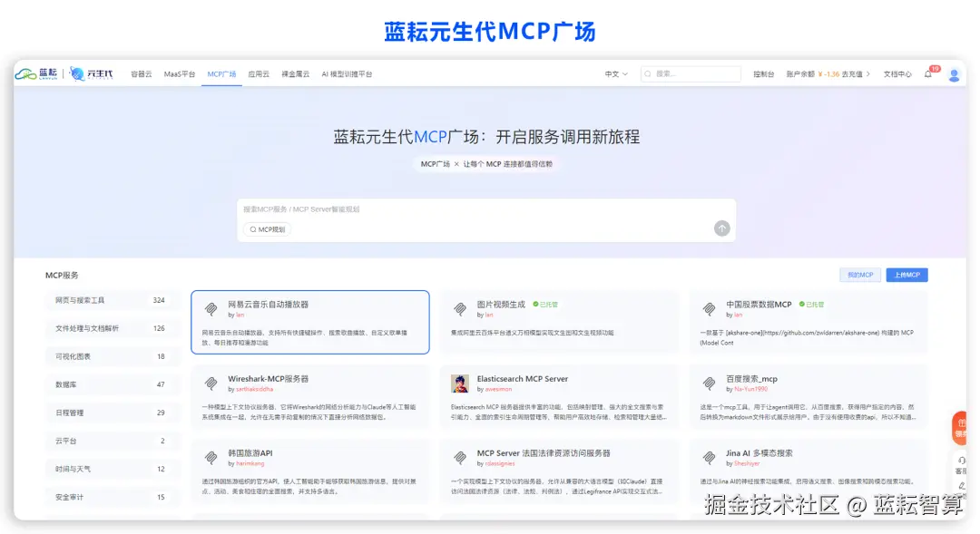Select the MCP广场 nav tab
This screenshot has height=534, width=980.
[221, 73]
